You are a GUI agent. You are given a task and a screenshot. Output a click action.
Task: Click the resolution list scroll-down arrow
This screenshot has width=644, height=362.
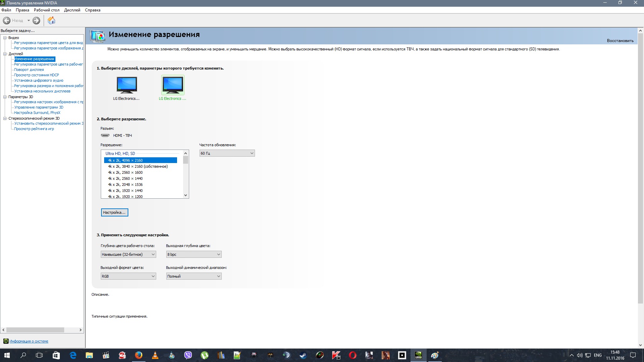pyautogui.click(x=185, y=195)
